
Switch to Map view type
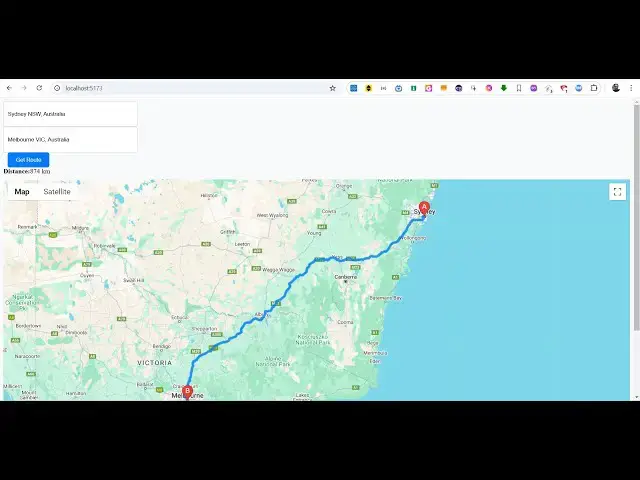22,191
